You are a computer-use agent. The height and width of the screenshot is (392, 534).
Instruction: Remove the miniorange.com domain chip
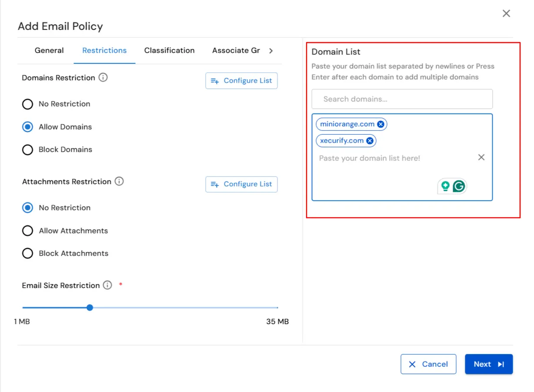pyautogui.click(x=380, y=124)
